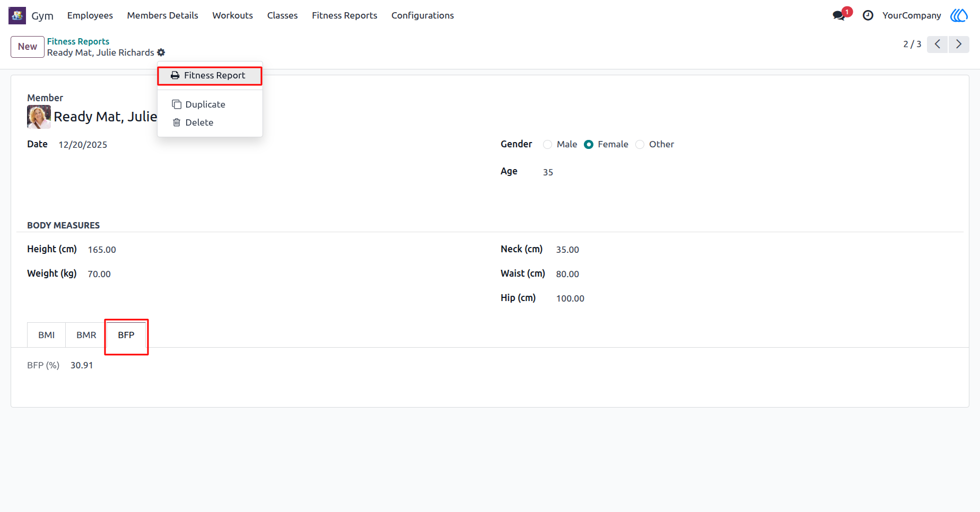
Task: Select the Female gender radio button
Action: (x=589, y=145)
